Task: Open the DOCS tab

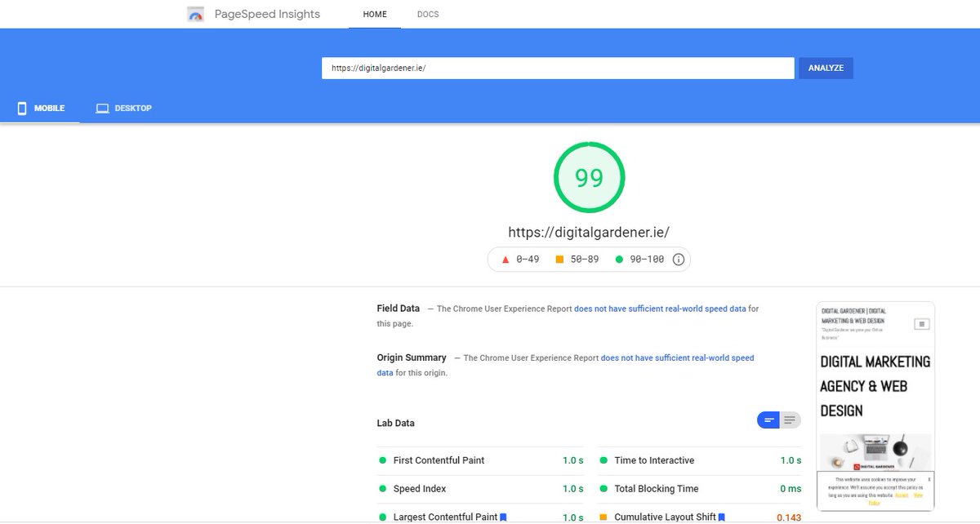Action: click(428, 15)
